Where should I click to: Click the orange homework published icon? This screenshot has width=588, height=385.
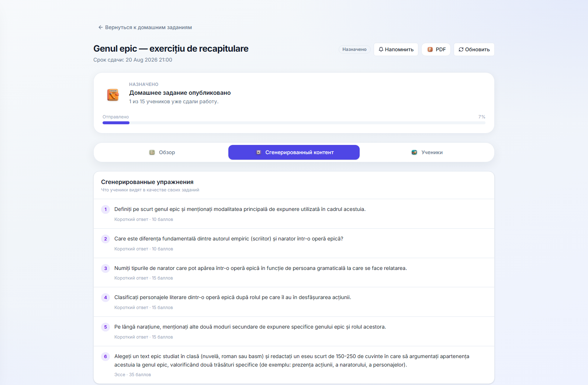(x=113, y=95)
